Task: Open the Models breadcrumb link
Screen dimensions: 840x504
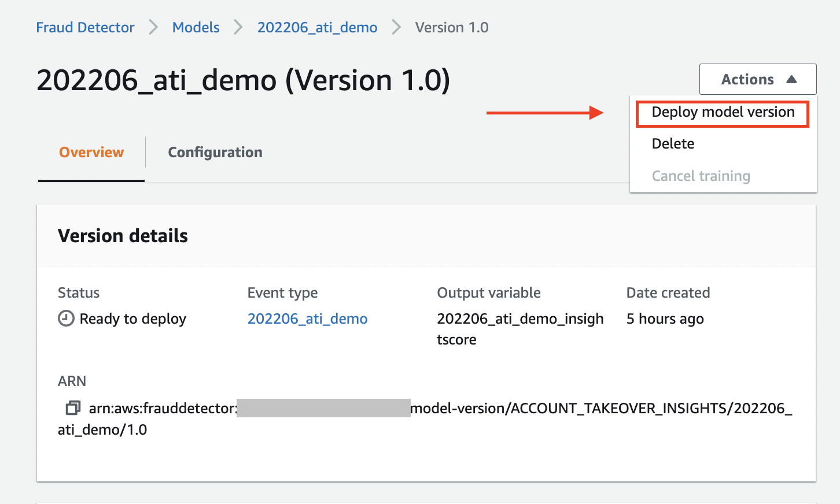Action: 196,27
